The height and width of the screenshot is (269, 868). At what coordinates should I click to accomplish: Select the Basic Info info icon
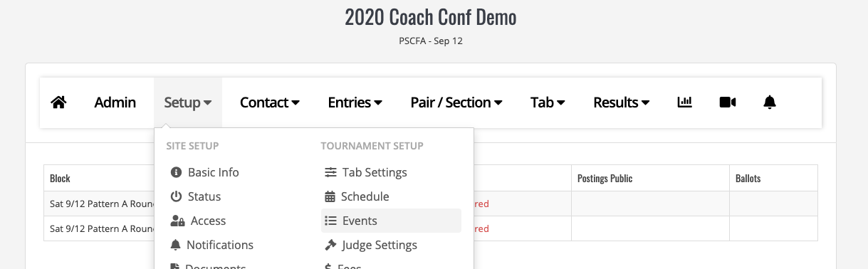[x=177, y=172]
